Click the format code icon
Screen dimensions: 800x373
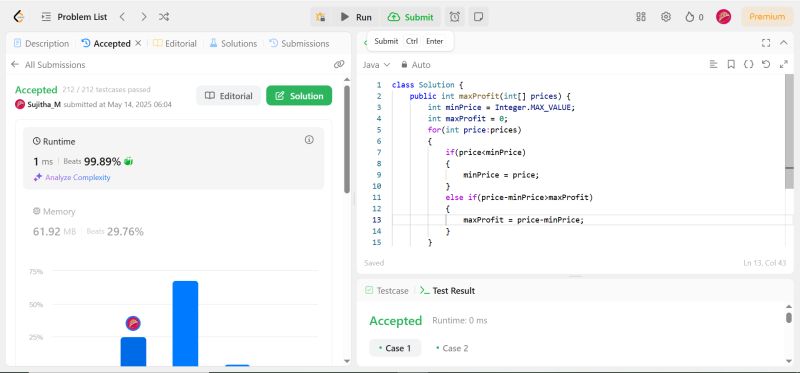pos(714,64)
